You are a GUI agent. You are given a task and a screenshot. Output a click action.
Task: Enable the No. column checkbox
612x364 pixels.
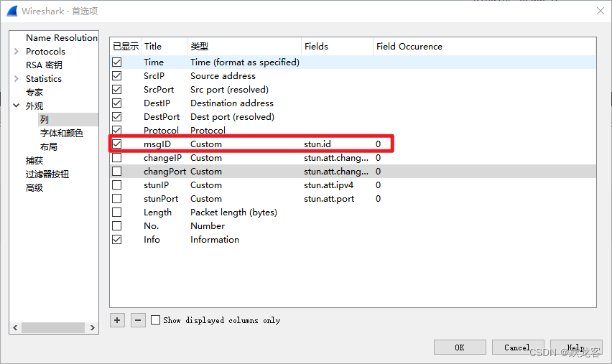116,226
